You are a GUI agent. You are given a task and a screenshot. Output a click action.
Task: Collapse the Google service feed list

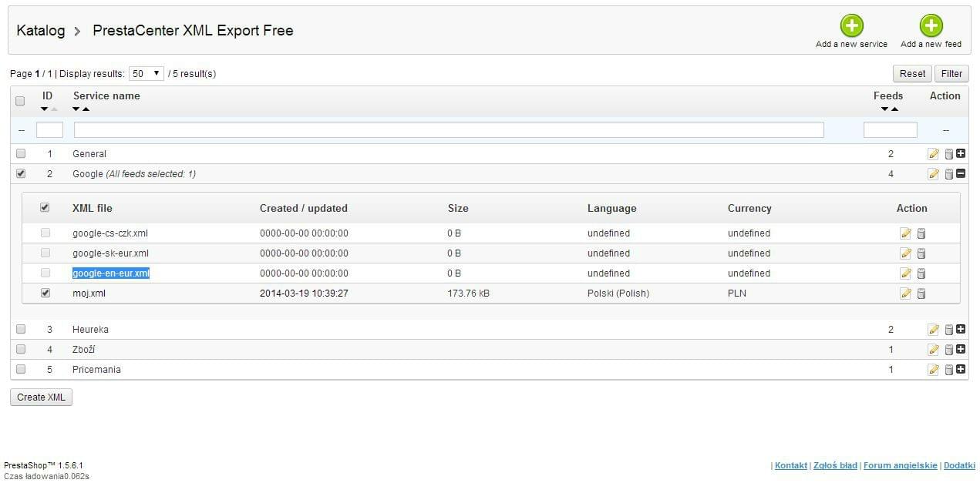click(961, 174)
